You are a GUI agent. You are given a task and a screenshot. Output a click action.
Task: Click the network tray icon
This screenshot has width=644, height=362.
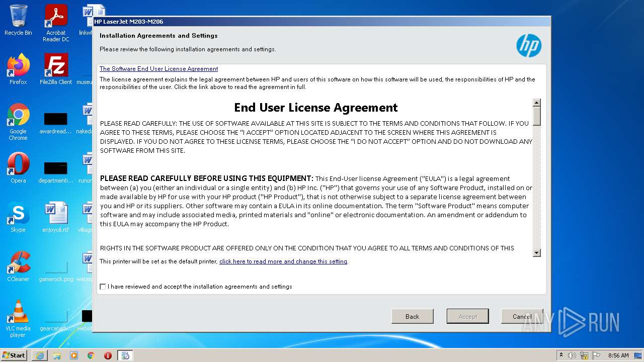(584, 355)
